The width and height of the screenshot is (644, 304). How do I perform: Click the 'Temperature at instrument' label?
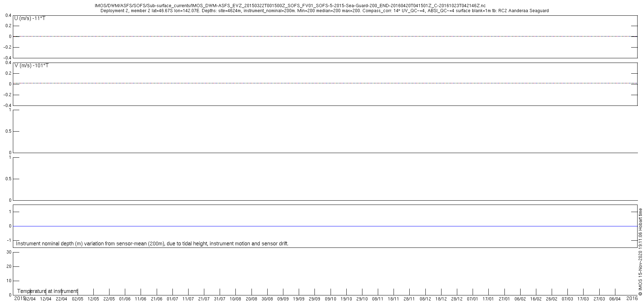point(47,291)
